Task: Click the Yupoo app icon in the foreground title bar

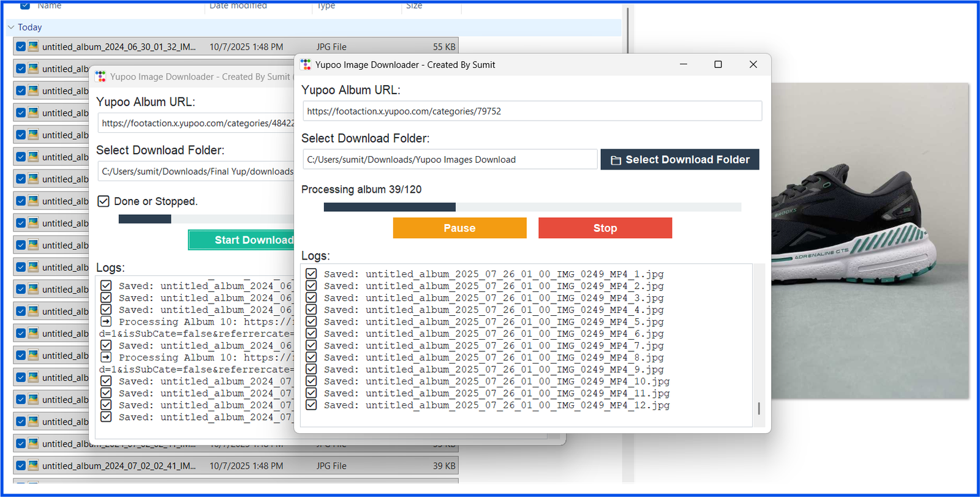Action: pyautogui.click(x=306, y=64)
